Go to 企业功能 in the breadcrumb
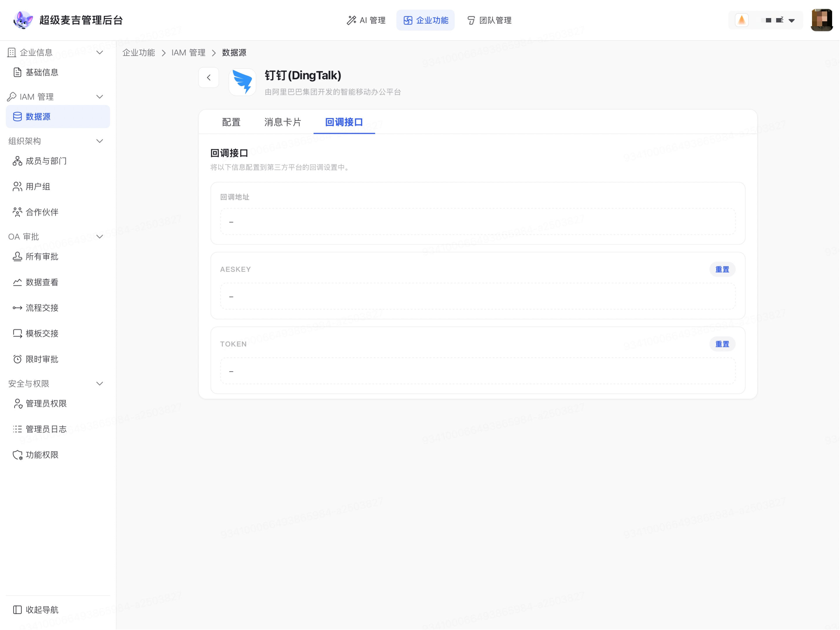Screen dimensions: 840x630 click(x=138, y=53)
